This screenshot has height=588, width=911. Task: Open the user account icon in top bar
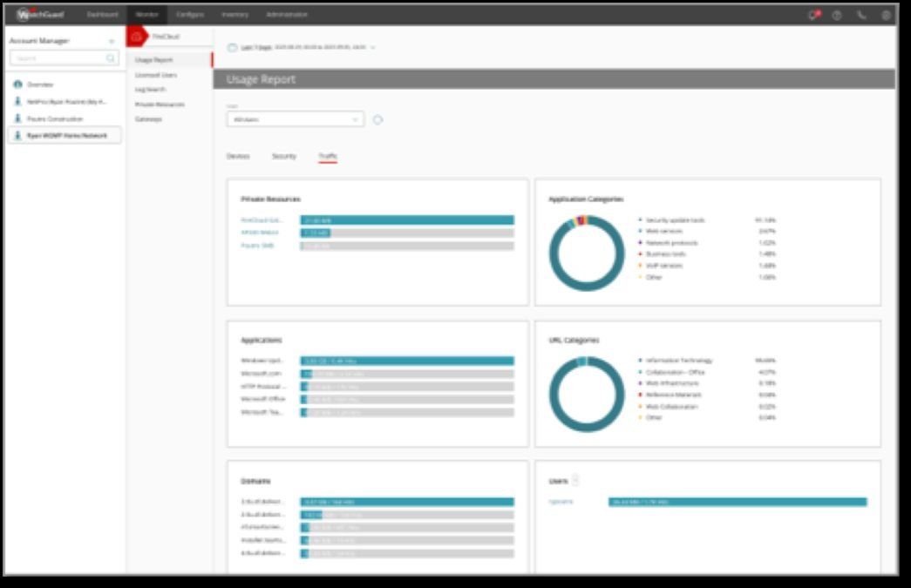[x=886, y=15]
